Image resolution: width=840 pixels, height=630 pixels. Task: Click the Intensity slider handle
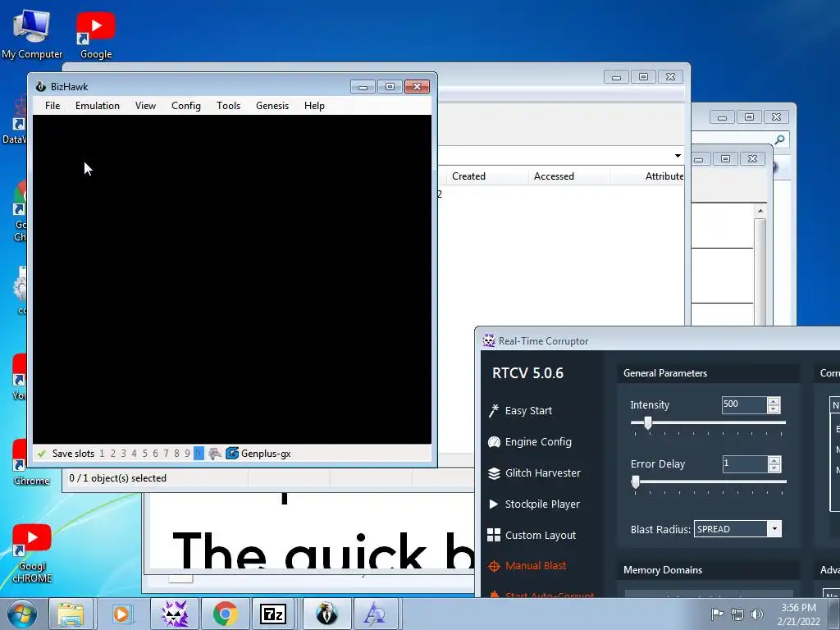click(x=648, y=423)
